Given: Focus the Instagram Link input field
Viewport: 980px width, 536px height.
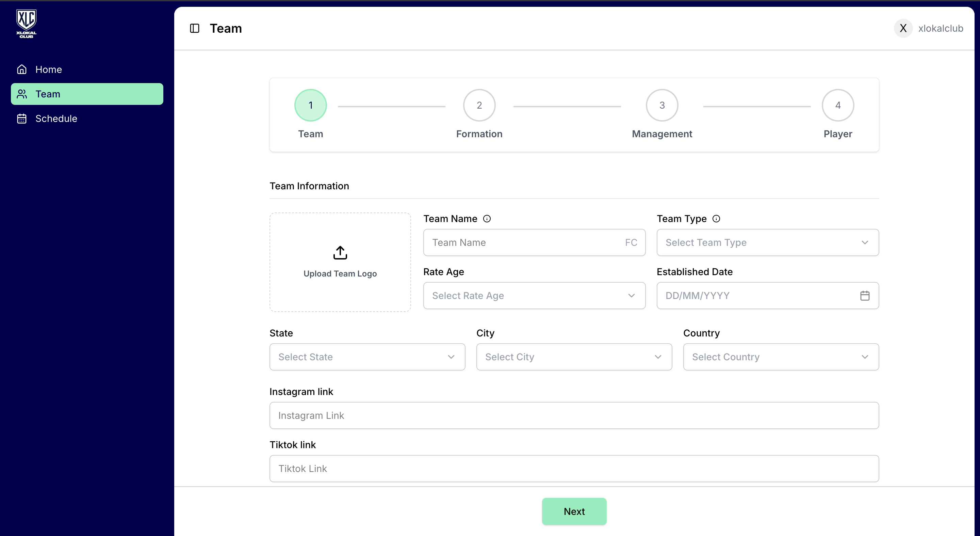Looking at the screenshot, I should click(574, 415).
